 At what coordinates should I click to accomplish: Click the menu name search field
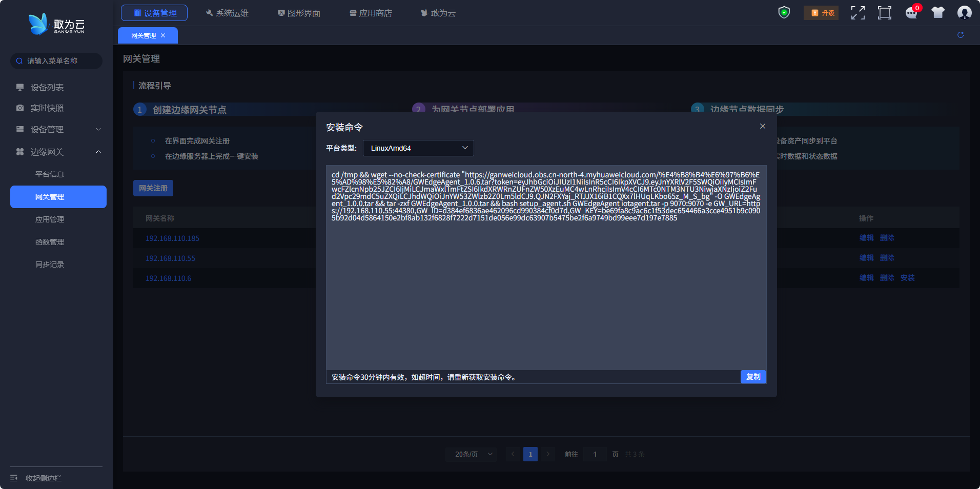56,61
